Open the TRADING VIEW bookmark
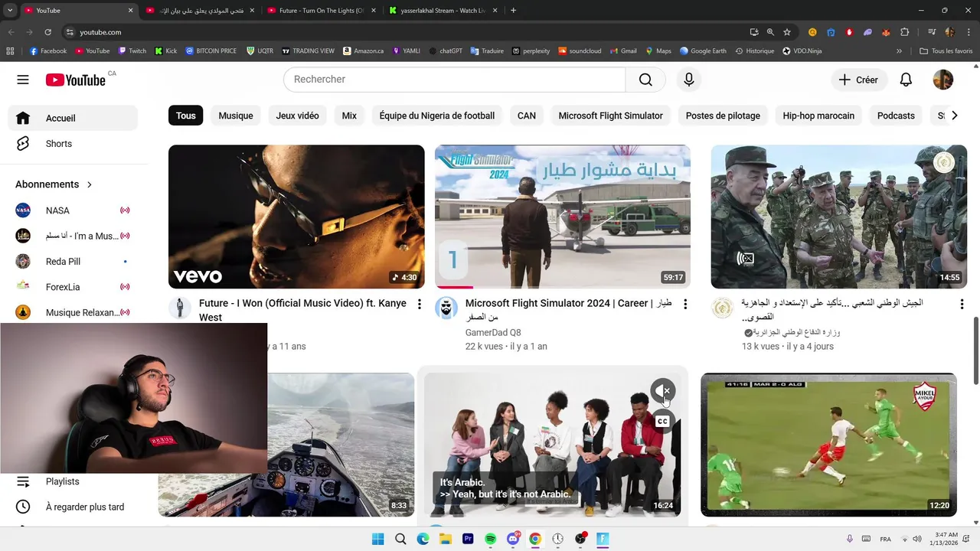This screenshot has width=980, height=551. (x=308, y=51)
